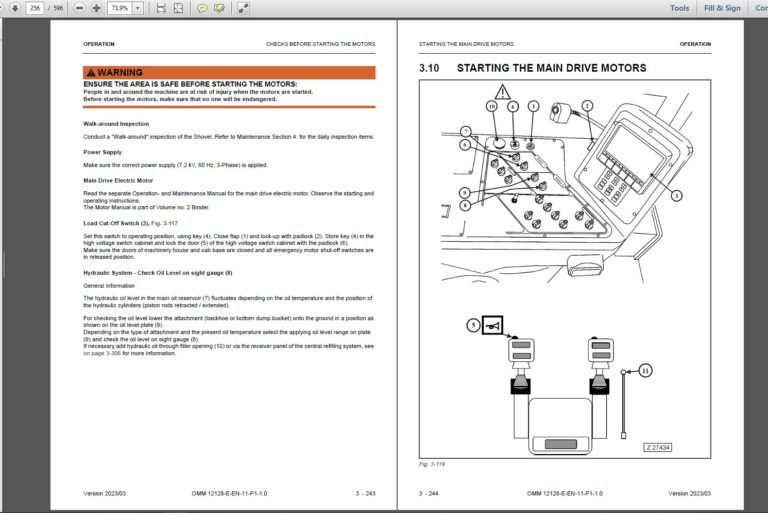Image resolution: width=768 pixels, height=513 pixels.
Task: Select the highlight text tool
Action: pyautogui.click(x=219, y=8)
